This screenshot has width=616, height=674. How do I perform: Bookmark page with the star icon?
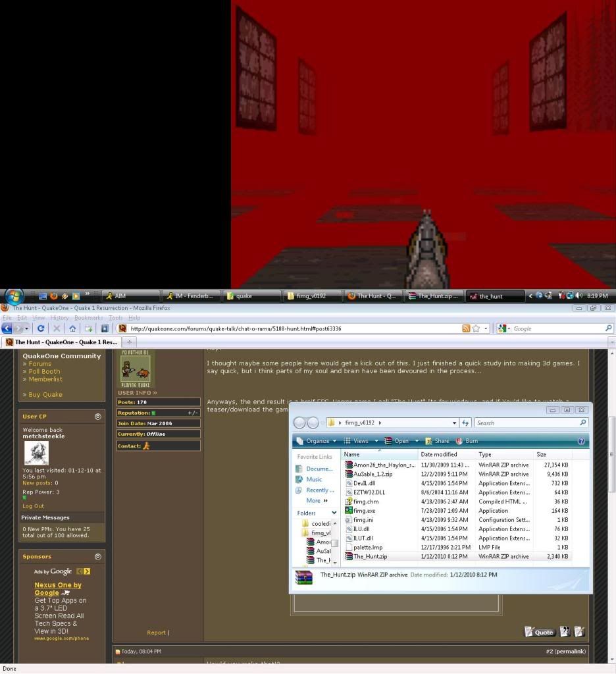click(x=476, y=328)
